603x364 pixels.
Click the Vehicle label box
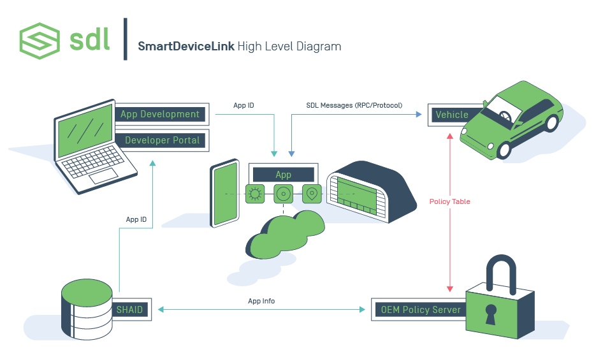(x=452, y=115)
